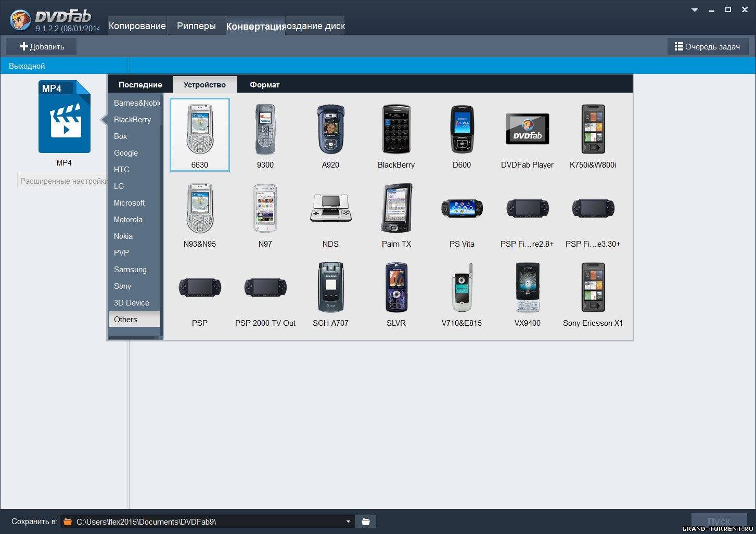Click the DVDFab monkey logo
This screenshot has height=534, width=756.
tap(20, 21)
